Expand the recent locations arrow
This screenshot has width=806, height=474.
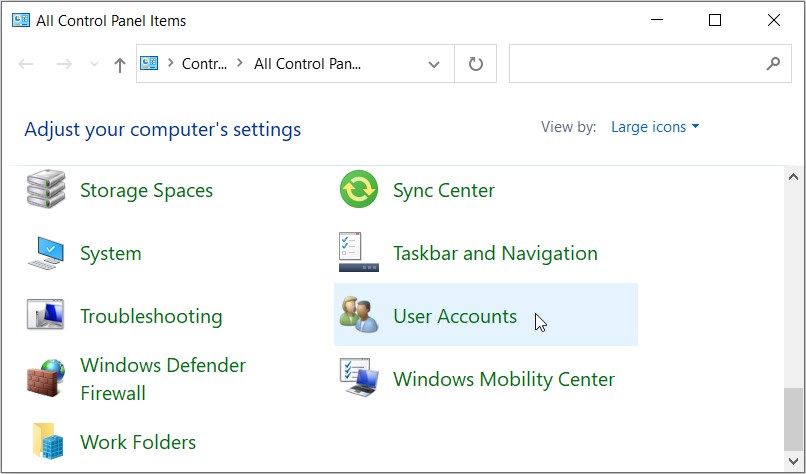pyautogui.click(x=95, y=64)
